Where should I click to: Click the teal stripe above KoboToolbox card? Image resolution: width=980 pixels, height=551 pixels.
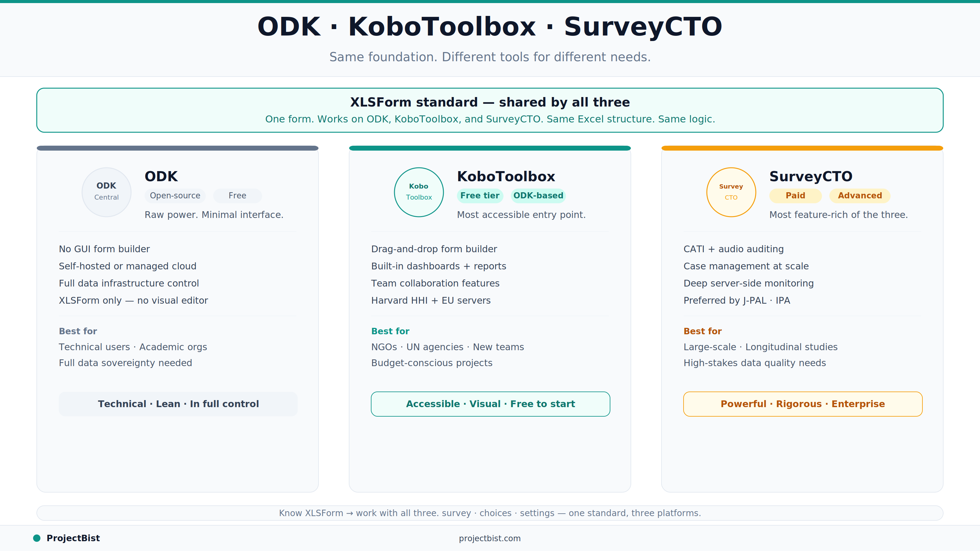coord(490,148)
